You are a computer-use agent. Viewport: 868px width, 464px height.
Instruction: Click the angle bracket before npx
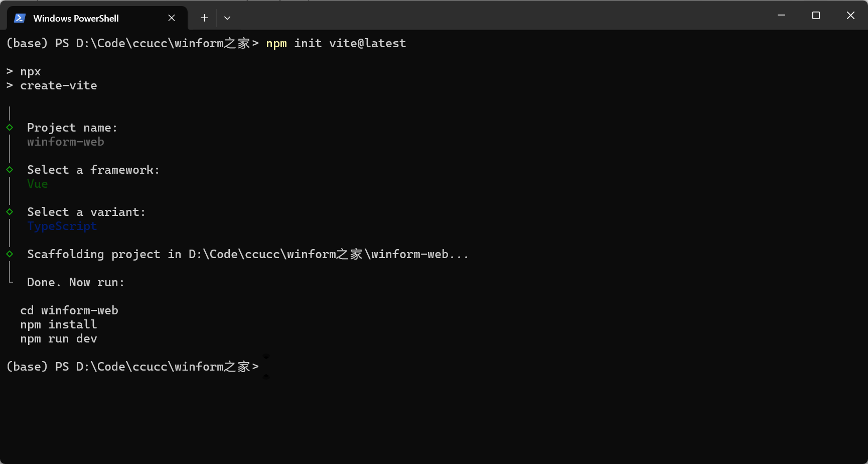tap(9, 71)
